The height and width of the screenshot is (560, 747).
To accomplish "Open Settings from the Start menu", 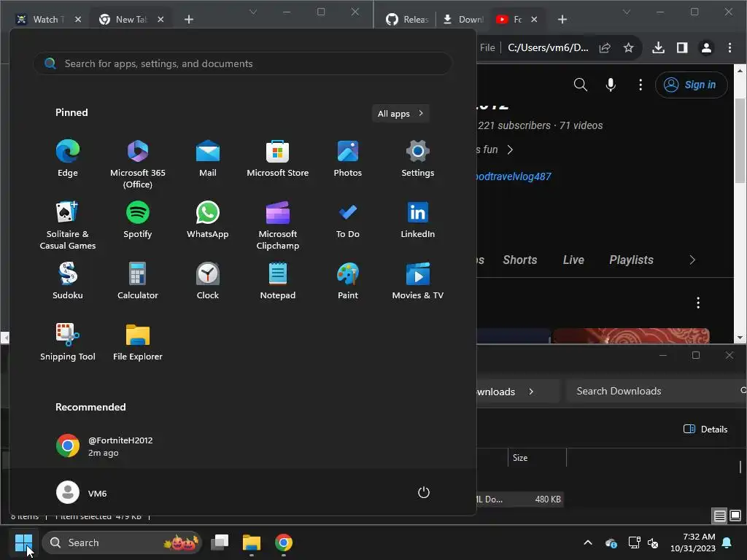I will coord(418,158).
